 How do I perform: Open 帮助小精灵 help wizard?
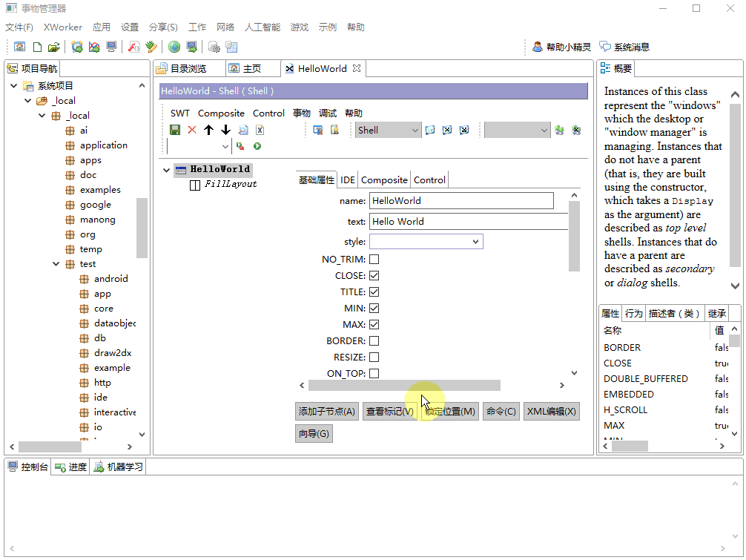coord(561,47)
